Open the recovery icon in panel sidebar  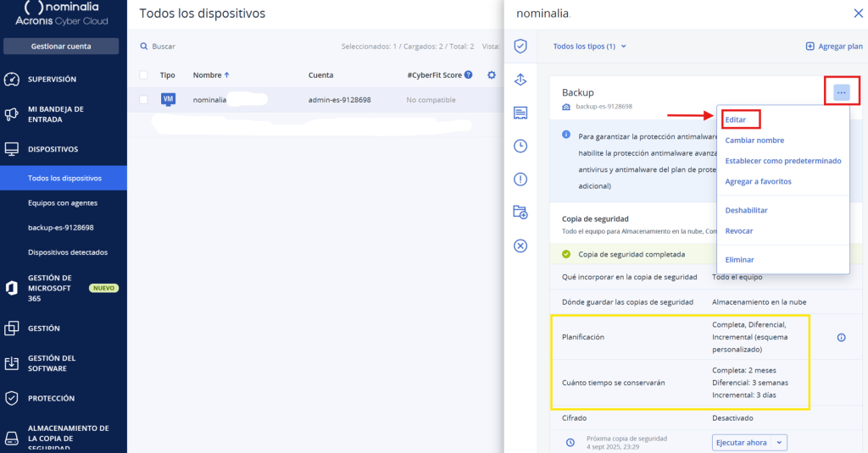pyautogui.click(x=520, y=79)
